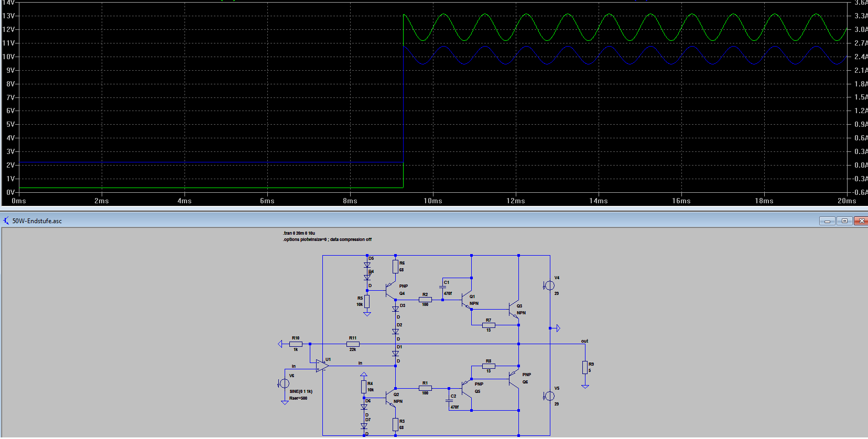Image resolution: width=868 pixels, height=439 pixels.
Task: Click 'Rser=500' parameter text
Action: 298,398
